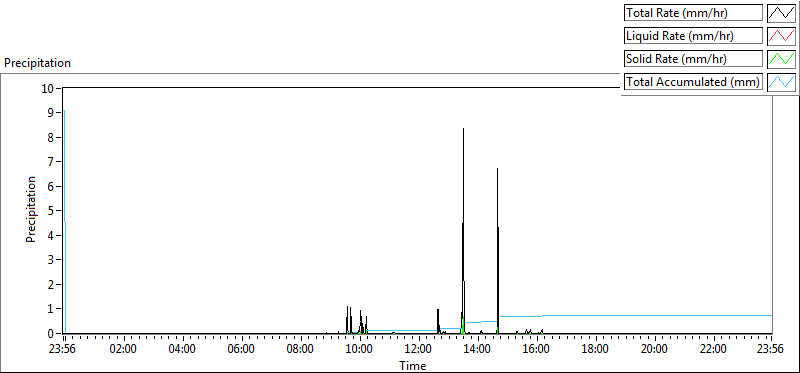
Task: Click the Liquid Rate red line-style icon
Action: coord(782,36)
